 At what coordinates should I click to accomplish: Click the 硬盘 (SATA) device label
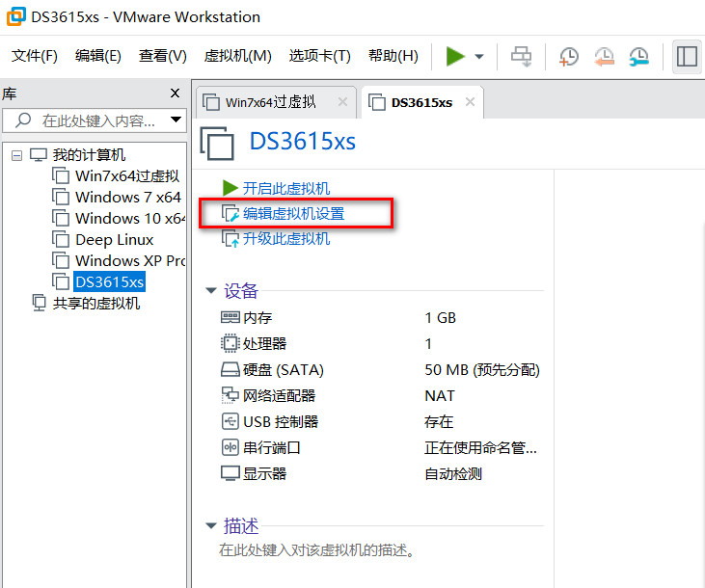point(284,369)
